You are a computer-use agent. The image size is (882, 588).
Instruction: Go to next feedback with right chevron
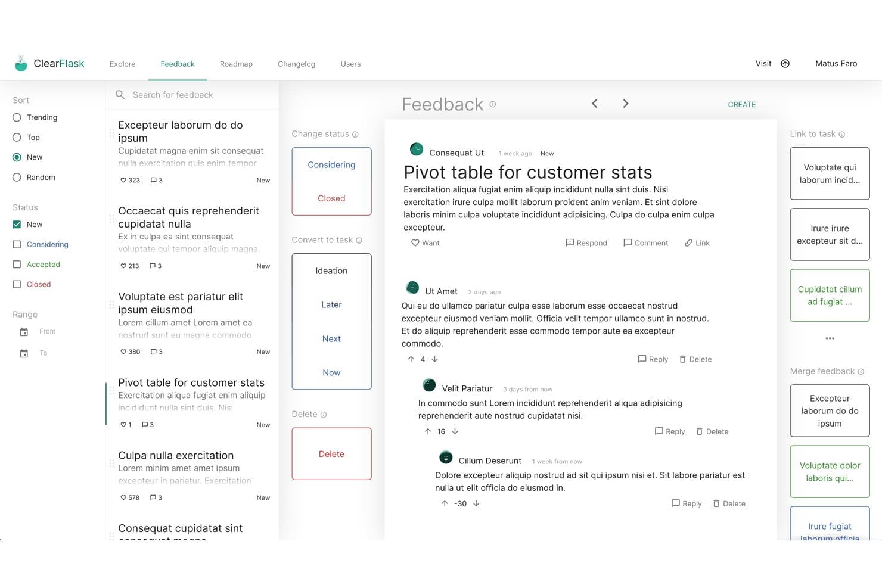625,104
